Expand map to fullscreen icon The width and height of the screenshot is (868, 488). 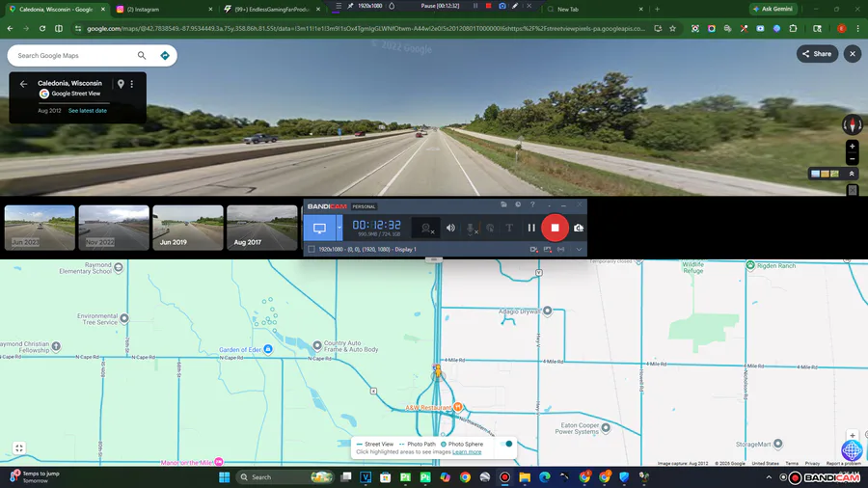(19, 448)
